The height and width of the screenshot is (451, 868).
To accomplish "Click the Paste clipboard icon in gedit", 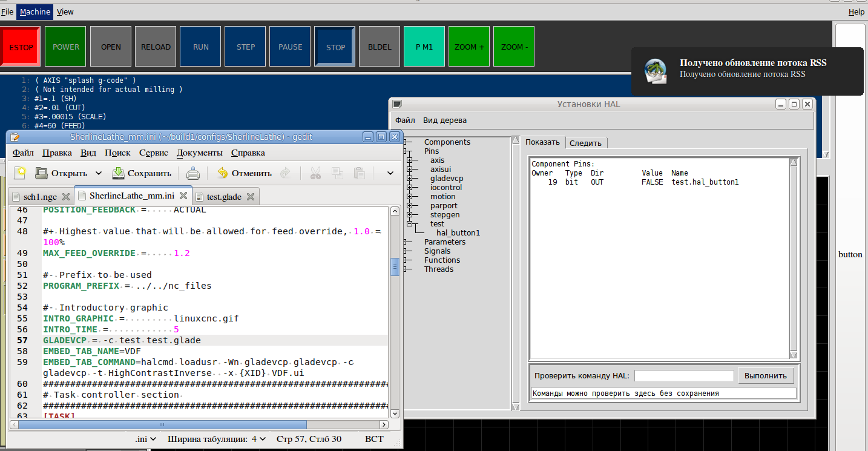I will [359, 173].
